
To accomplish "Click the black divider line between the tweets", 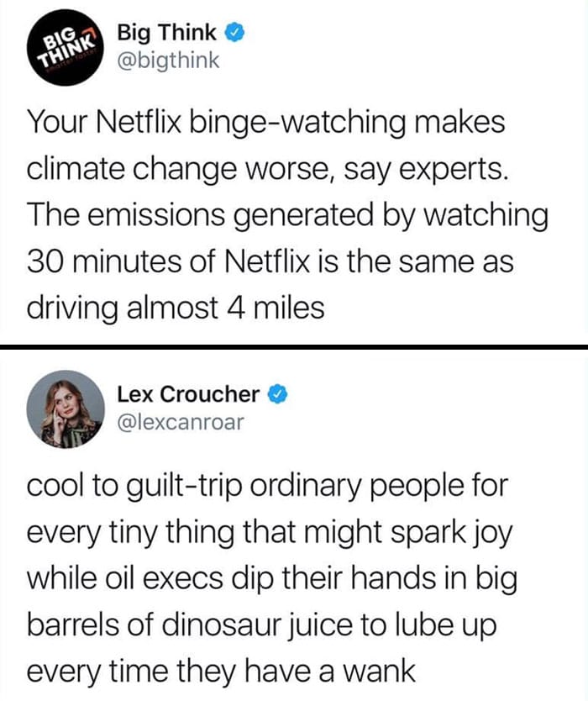I will (x=294, y=347).
